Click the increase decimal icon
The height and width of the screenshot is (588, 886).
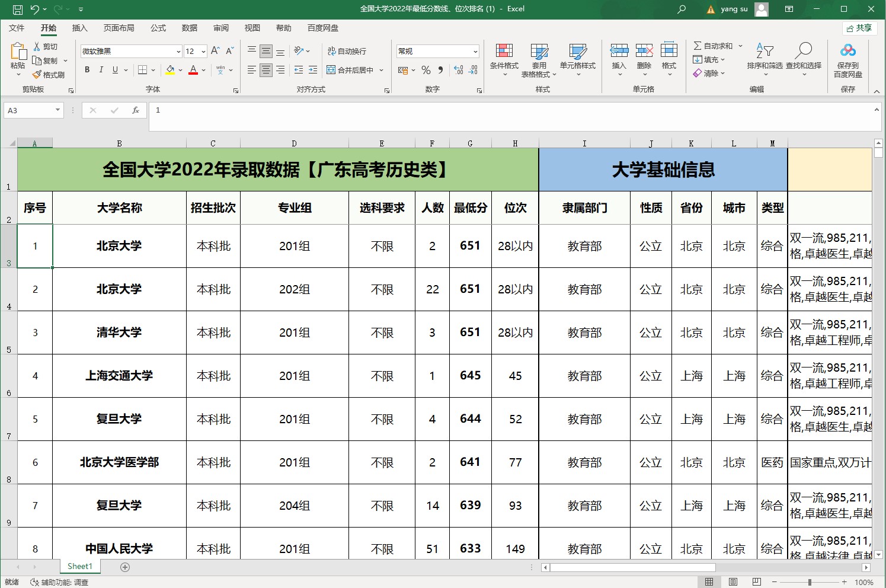tap(459, 70)
